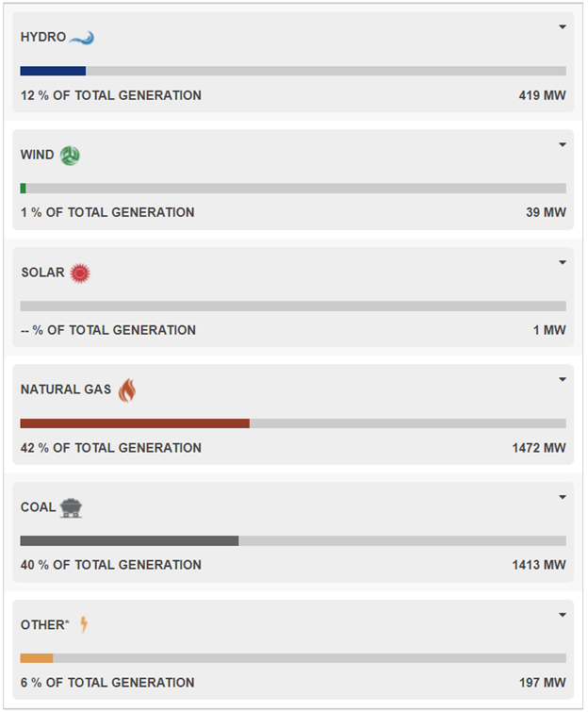Select the HYDRO heading label
This screenshot has width=588, height=712.
[x=43, y=38]
